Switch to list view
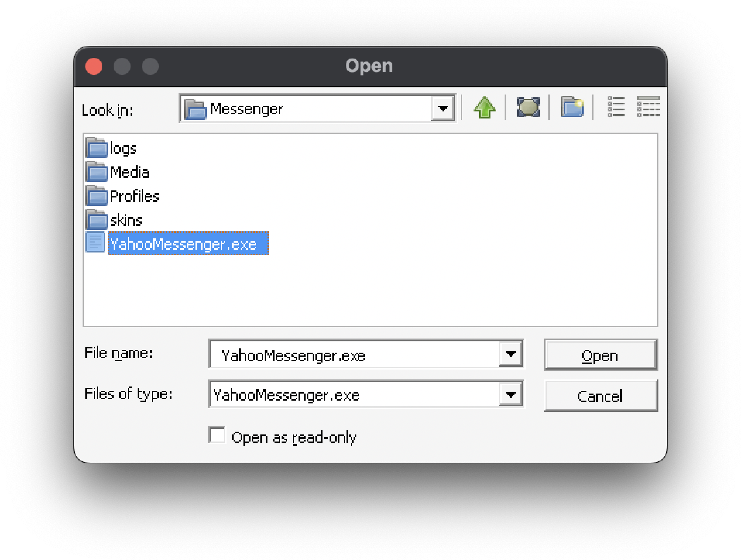 point(616,106)
